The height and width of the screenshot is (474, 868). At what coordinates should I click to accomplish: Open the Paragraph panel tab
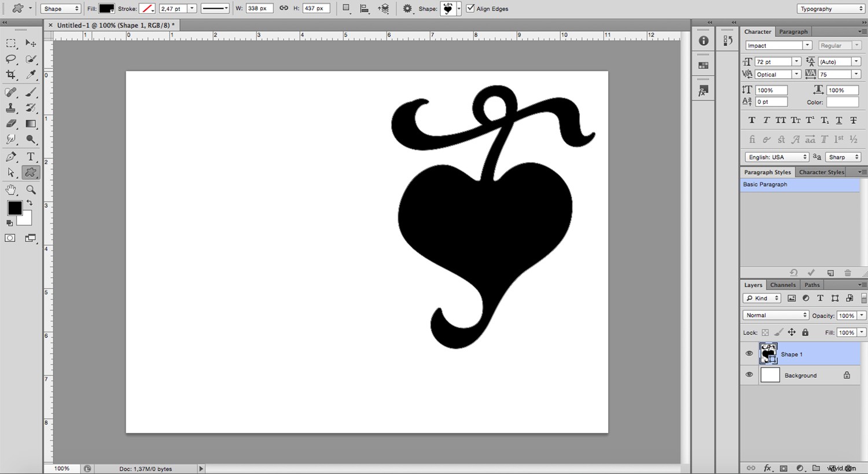[x=793, y=31]
